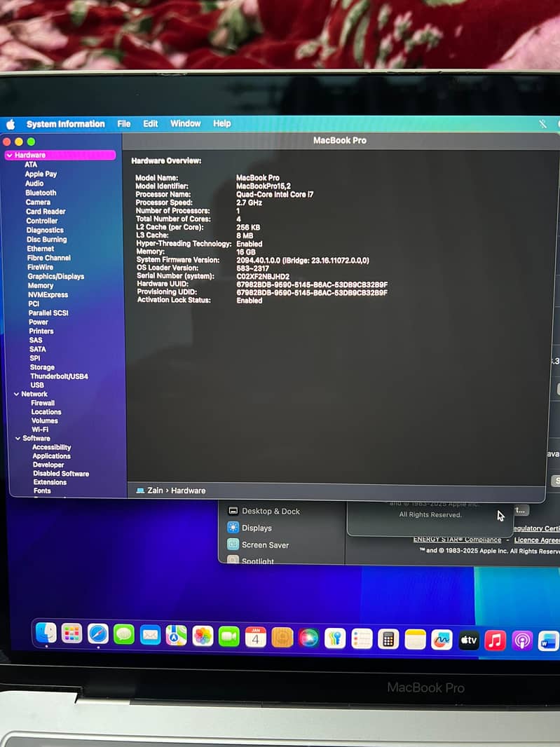Select Card Reader in the sidebar
This screenshot has width=560, height=747.
[46, 212]
